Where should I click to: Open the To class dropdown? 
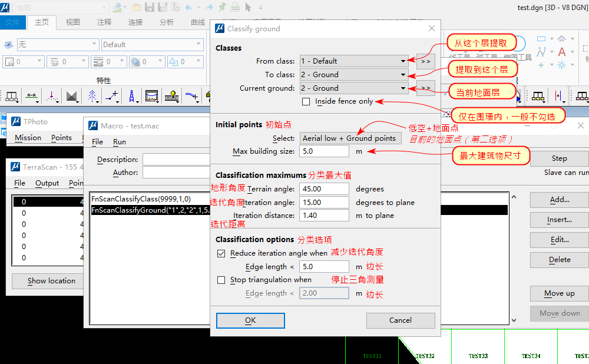point(354,75)
